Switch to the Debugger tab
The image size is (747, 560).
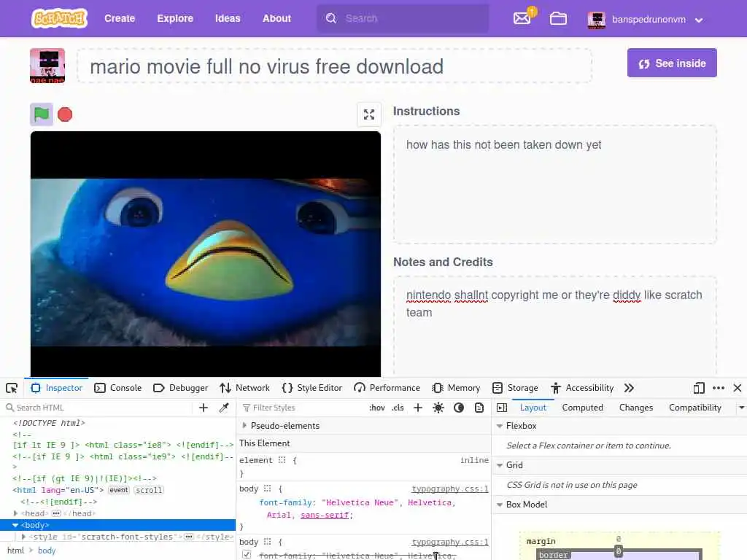181,388
